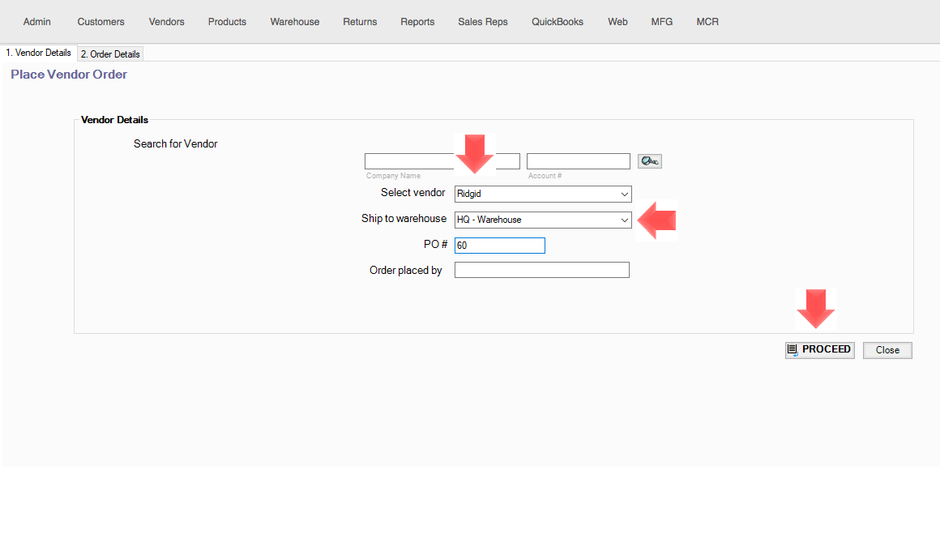Expand the Ship to warehouse dropdown
The width and height of the screenshot is (940, 560).
pos(542,220)
